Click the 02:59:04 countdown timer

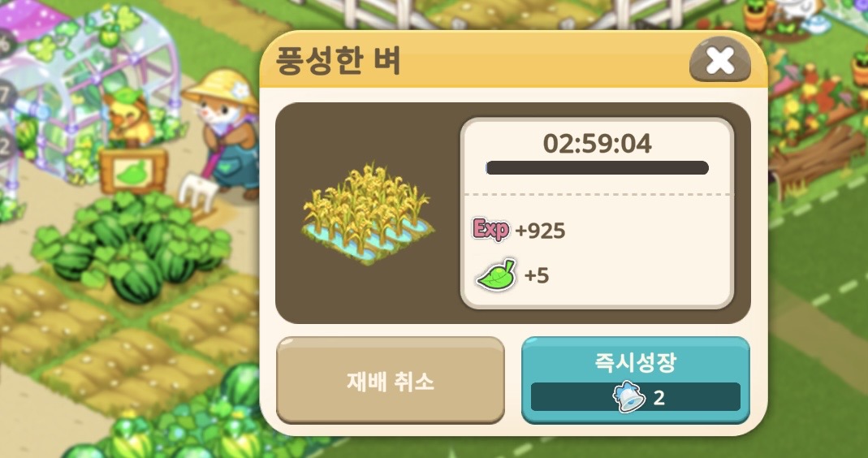(597, 144)
